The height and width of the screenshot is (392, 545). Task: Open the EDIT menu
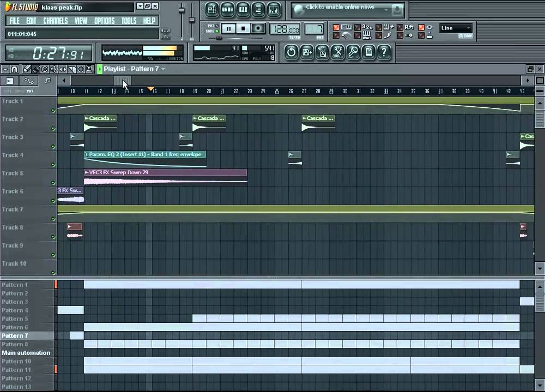tap(31, 21)
